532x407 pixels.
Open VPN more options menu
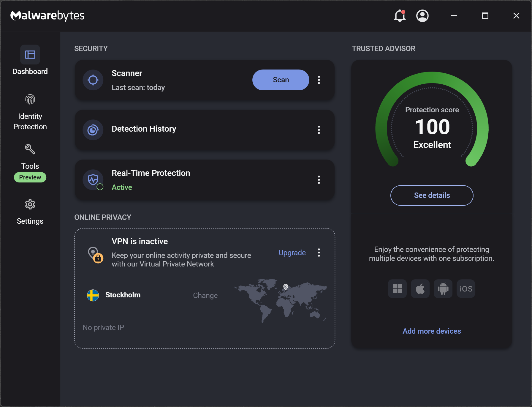click(319, 253)
